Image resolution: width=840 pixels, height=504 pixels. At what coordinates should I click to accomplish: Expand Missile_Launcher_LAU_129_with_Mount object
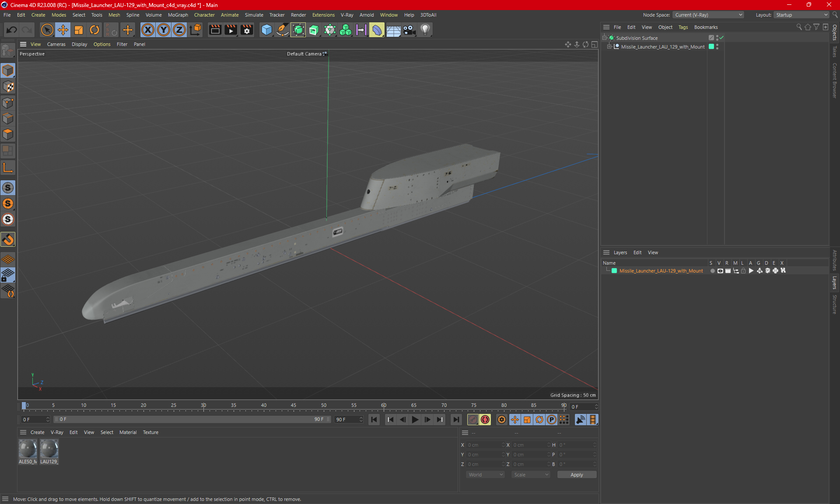point(609,47)
